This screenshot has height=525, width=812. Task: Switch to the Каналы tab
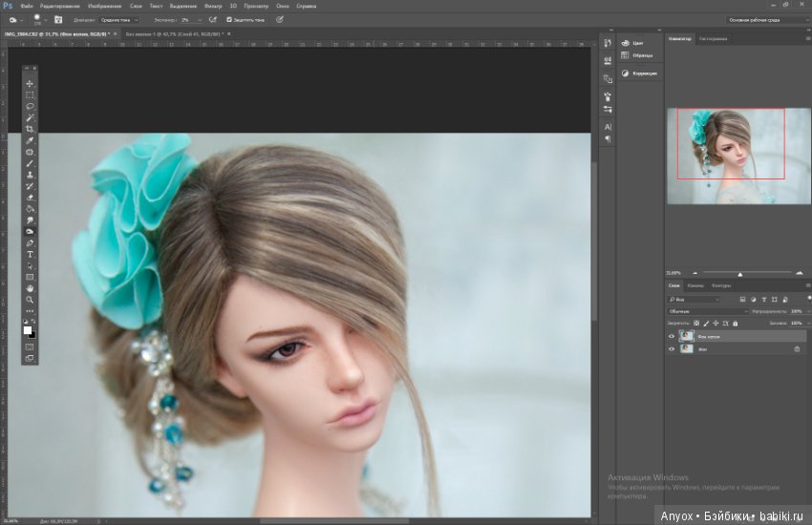click(x=695, y=285)
